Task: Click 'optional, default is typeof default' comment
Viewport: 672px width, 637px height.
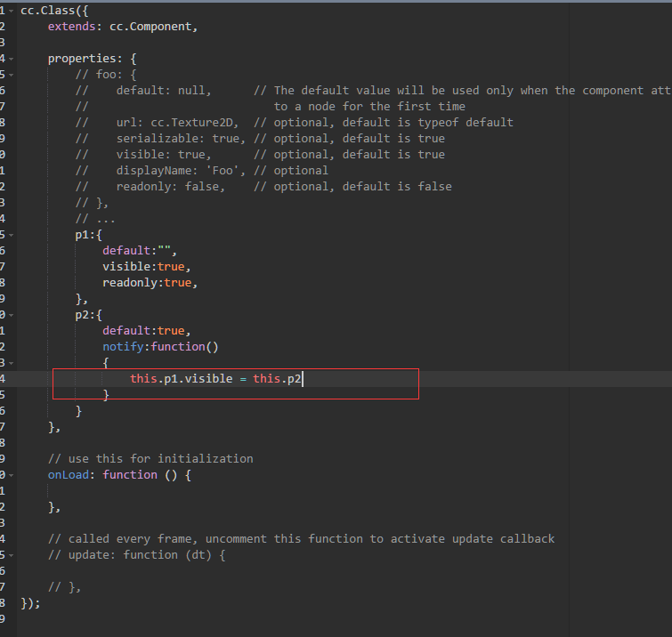Action: click(x=393, y=123)
